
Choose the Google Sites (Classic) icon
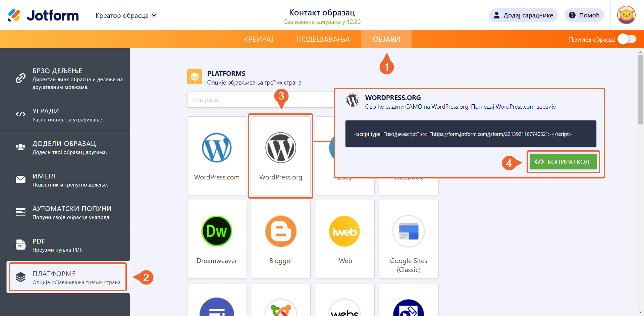409,231
